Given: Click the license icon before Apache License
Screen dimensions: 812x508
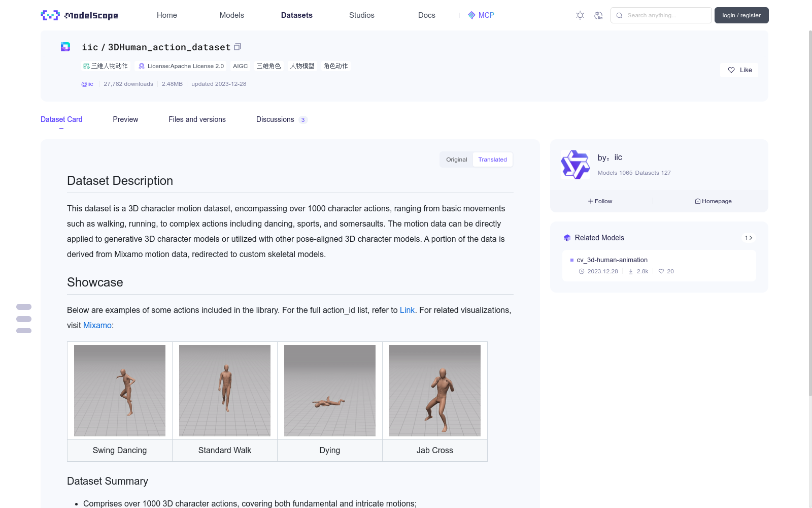Looking at the screenshot, I should coord(142,66).
